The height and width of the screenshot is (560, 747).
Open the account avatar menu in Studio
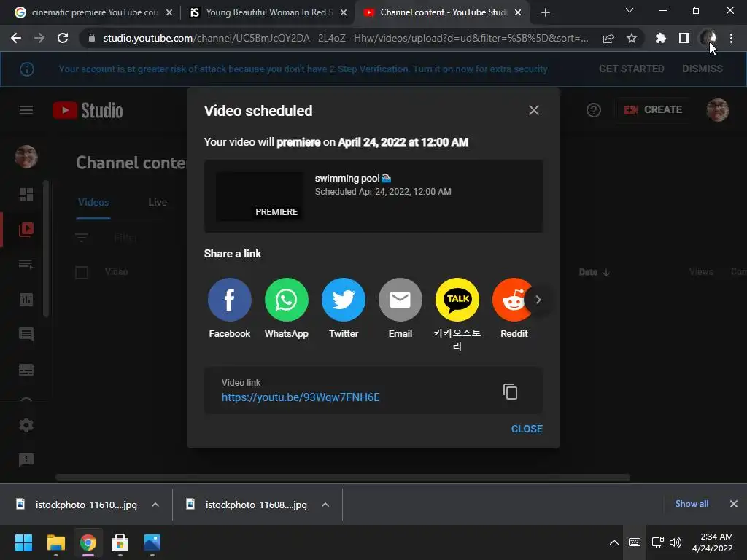click(x=718, y=110)
